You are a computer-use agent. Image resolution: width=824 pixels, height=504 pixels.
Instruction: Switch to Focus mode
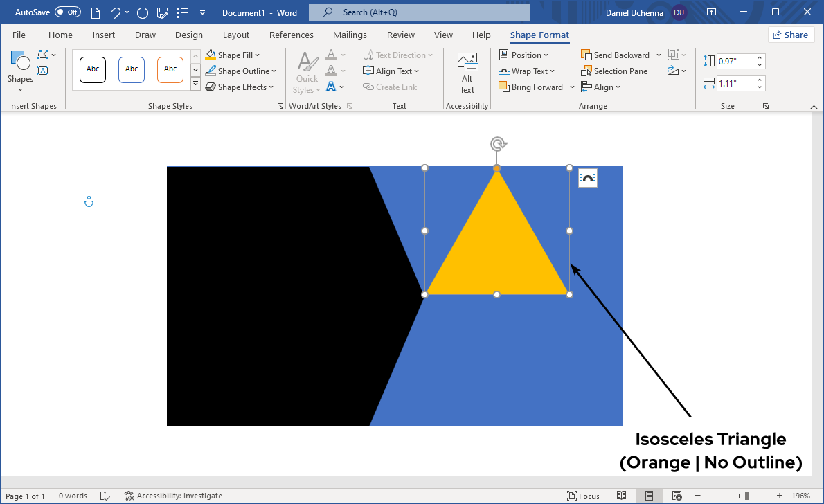click(583, 496)
